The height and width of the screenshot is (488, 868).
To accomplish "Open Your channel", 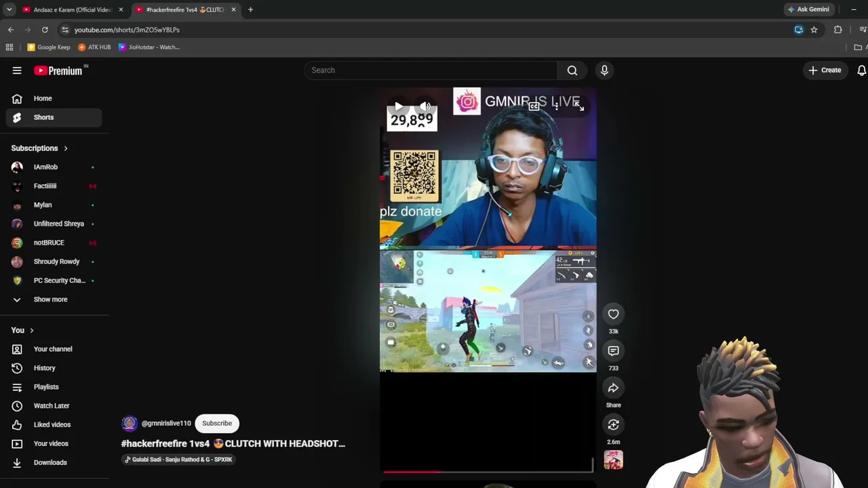I will point(54,349).
